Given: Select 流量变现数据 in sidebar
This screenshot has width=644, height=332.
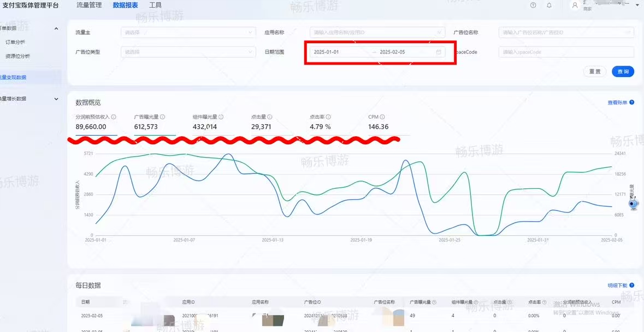Looking at the screenshot, I should pyautogui.click(x=31, y=77).
